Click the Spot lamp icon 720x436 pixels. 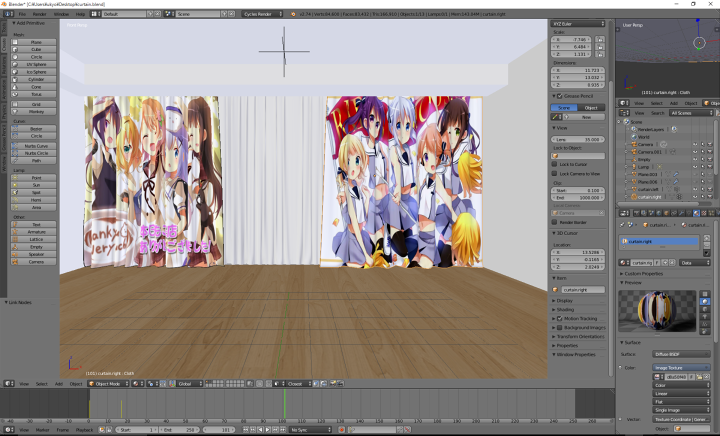pyautogui.click(x=15, y=192)
